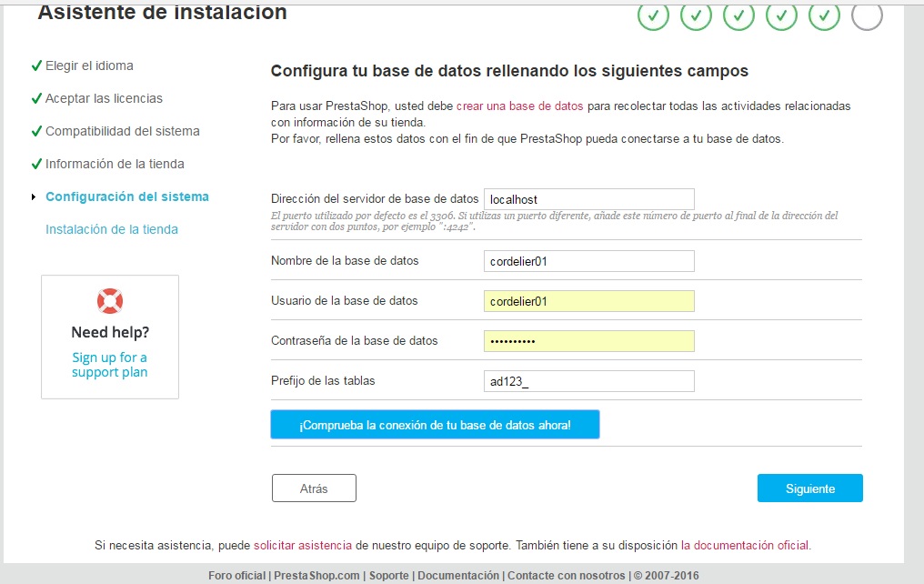Click the Asistente de instalación title
The width and height of the screenshot is (924, 584).
click(163, 12)
